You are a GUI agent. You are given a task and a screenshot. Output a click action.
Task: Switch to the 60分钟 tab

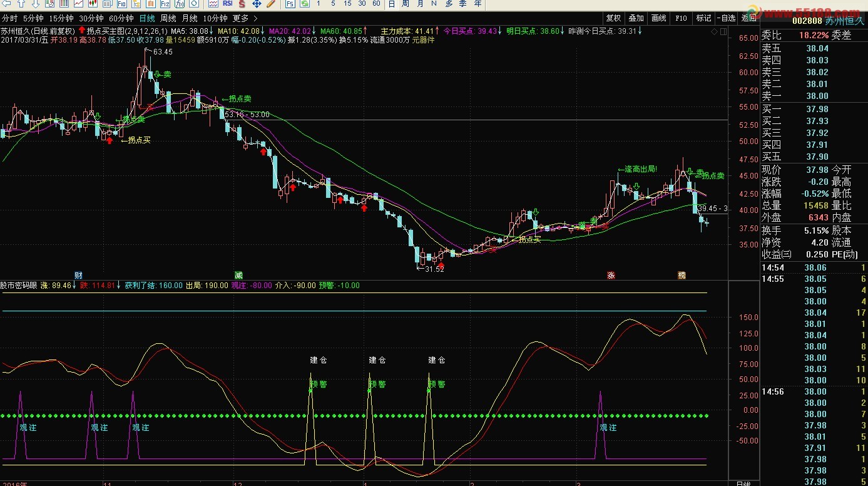pyautogui.click(x=121, y=18)
